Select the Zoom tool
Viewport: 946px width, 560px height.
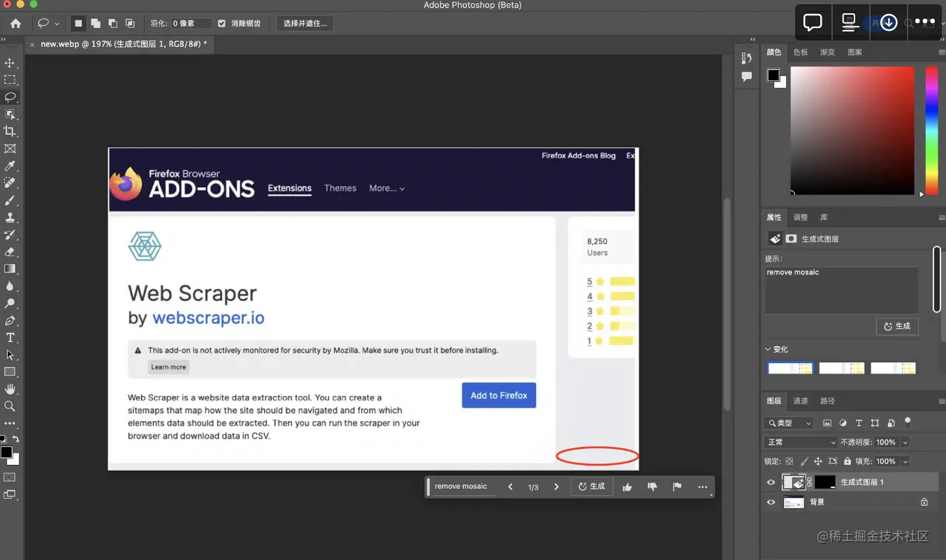10,406
